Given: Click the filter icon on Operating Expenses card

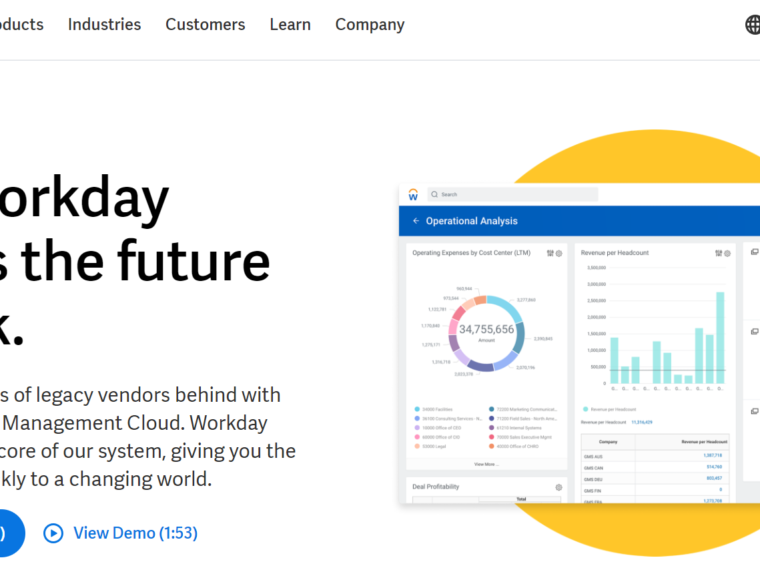Looking at the screenshot, I should [x=550, y=253].
